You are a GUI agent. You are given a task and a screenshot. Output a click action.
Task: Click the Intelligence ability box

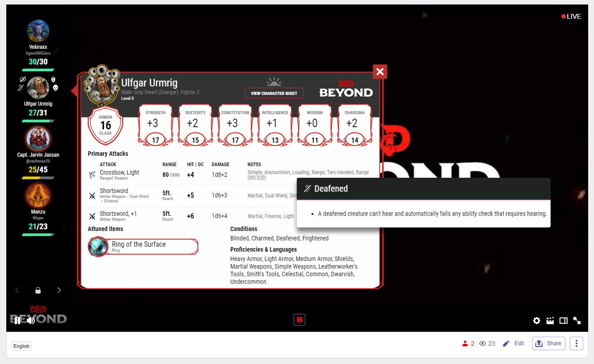(275, 125)
